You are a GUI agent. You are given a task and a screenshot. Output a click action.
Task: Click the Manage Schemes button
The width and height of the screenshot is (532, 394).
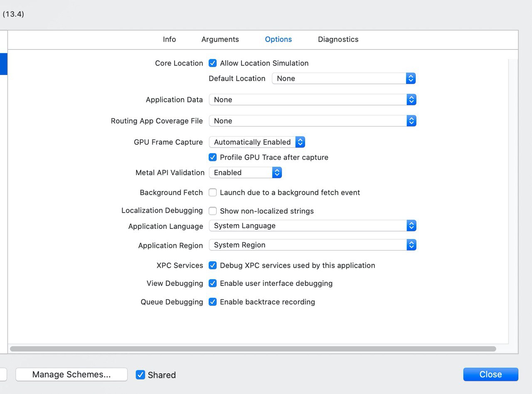[x=71, y=374]
